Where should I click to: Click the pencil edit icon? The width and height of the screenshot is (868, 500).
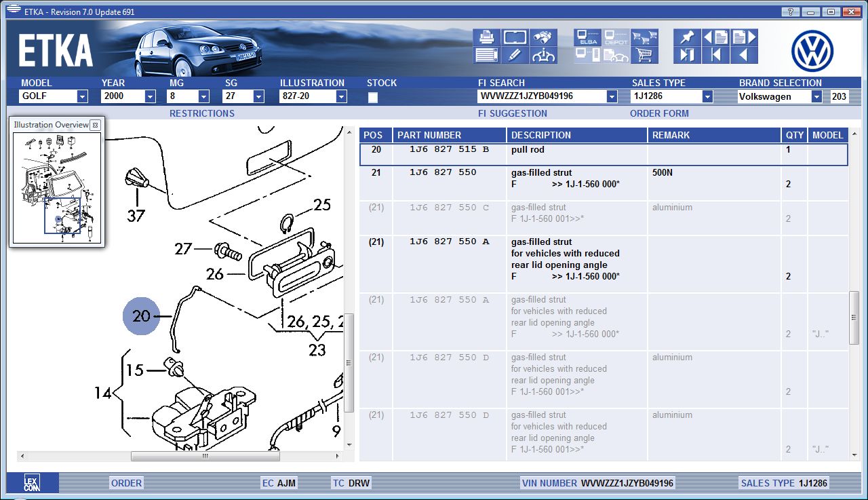515,56
